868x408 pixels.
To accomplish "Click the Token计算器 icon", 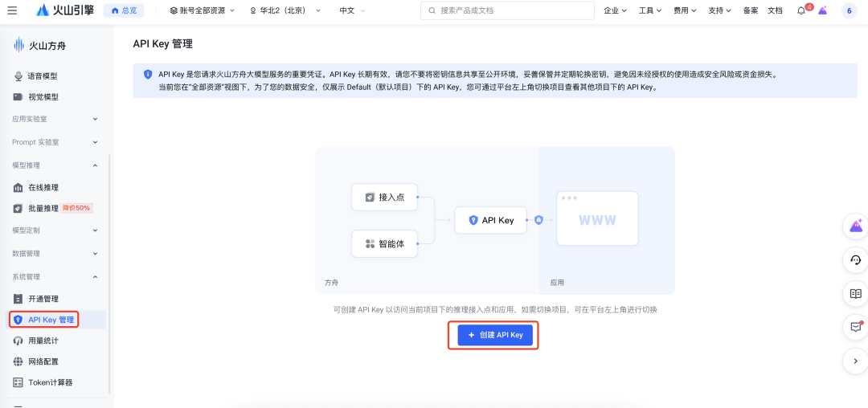I will click(18, 382).
